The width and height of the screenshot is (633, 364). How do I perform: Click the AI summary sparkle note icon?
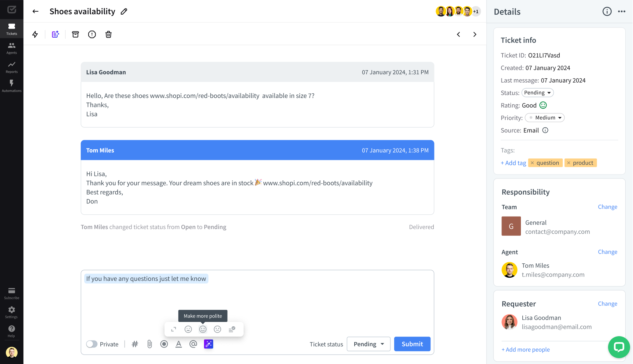(55, 34)
